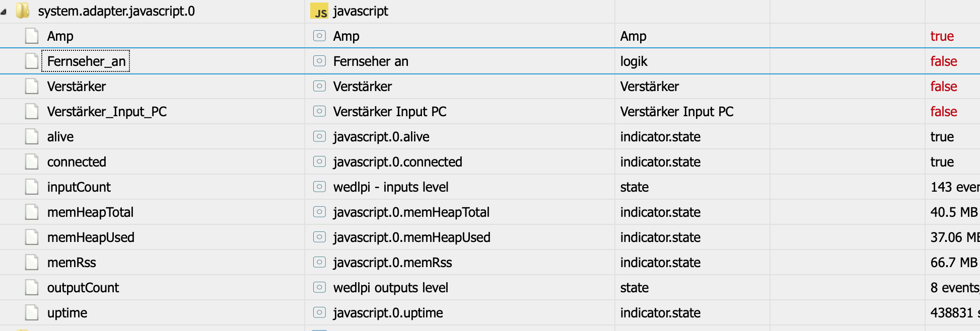980x331 pixels.
Task: Click the state icon next to Fernseher an
Action: 319,61
